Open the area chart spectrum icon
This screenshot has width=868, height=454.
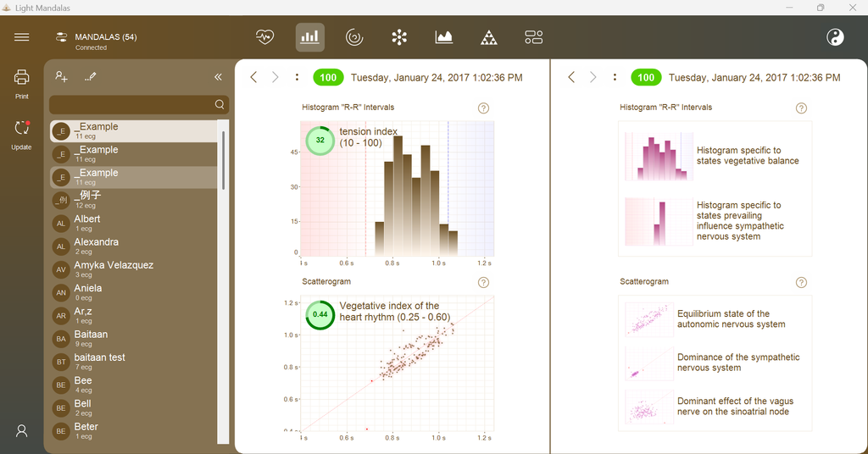click(x=444, y=37)
